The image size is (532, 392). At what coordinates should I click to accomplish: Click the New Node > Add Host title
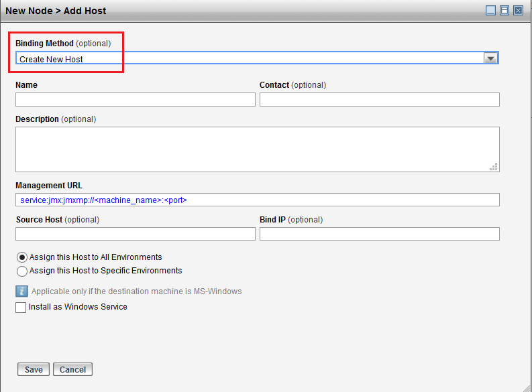(56, 11)
